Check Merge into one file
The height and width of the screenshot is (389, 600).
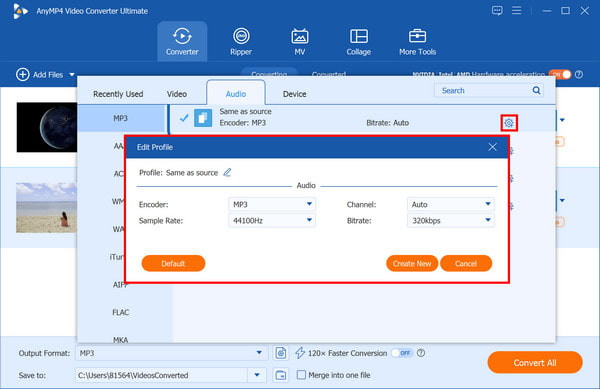click(302, 375)
